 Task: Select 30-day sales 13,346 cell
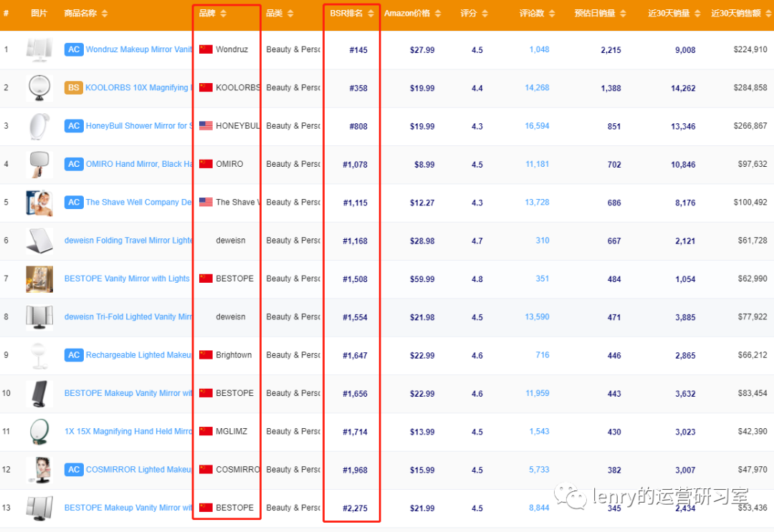(x=683, y=126)
